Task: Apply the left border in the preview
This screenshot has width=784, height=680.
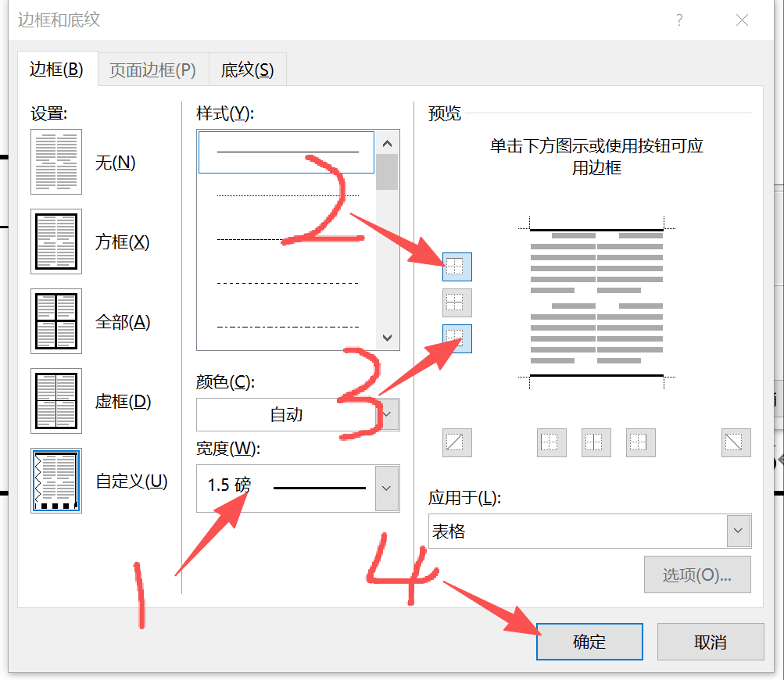Action: (x=550, y=442)
